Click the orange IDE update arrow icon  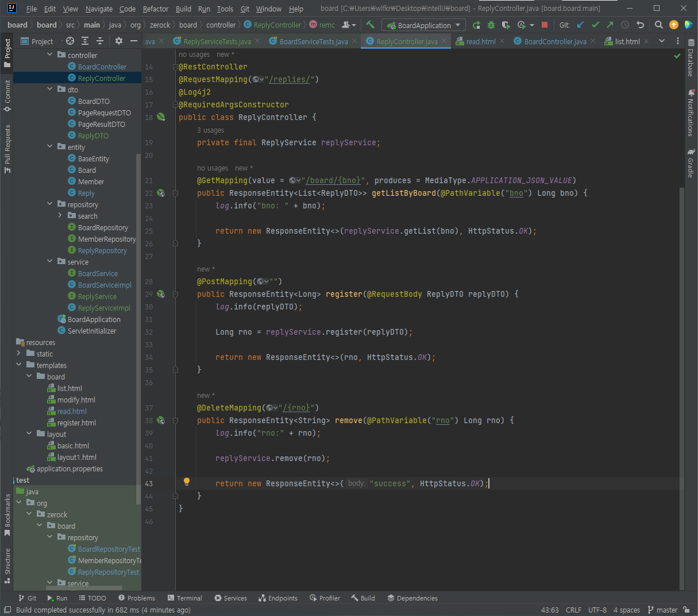674,25
